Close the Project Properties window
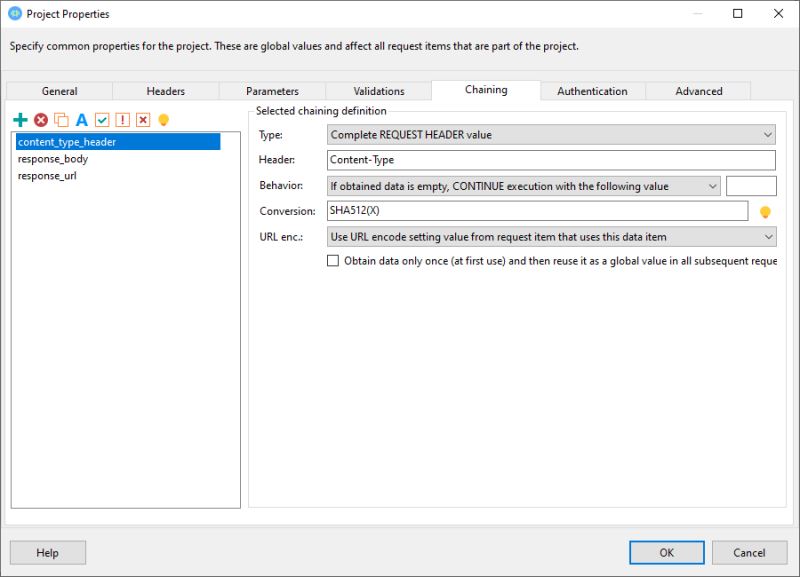Image resolution: width=800 pixels, height=577 pixels. pyautogui.click(x=779, y=14)
